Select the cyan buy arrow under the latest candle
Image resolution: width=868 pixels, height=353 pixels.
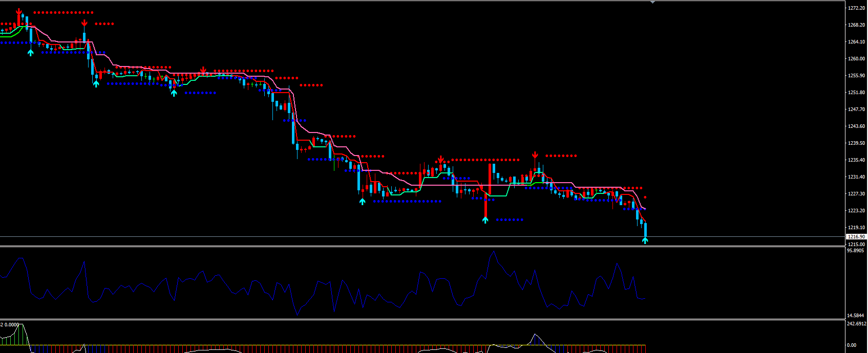click(645, 240)
